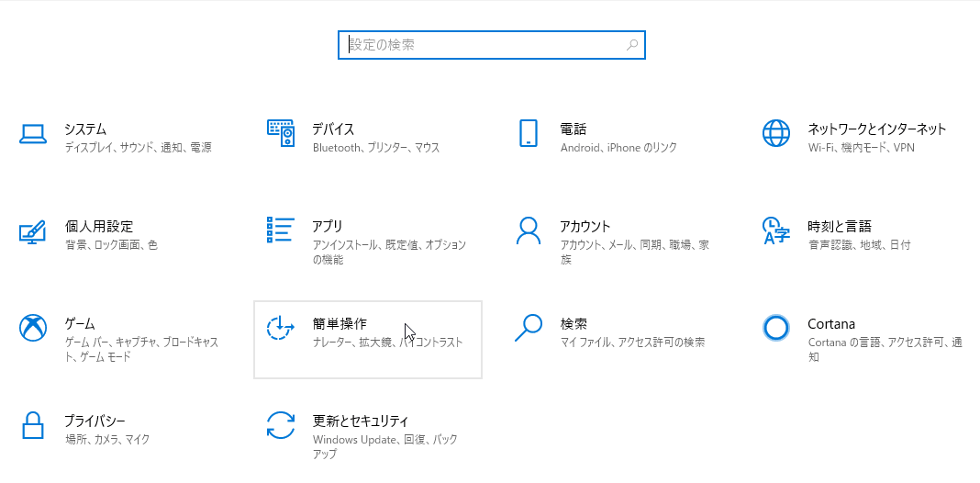Click the 簡単操作 dashed clock icon

(281, 328)
